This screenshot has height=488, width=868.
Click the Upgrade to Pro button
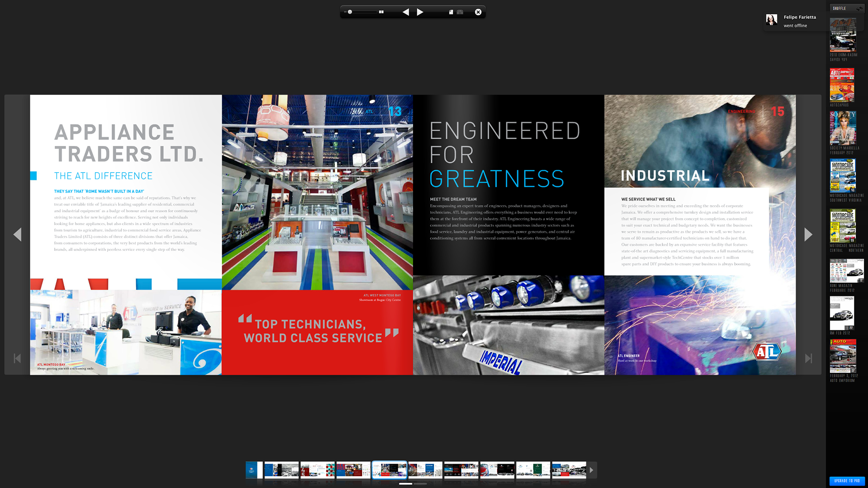click(847, 481)
